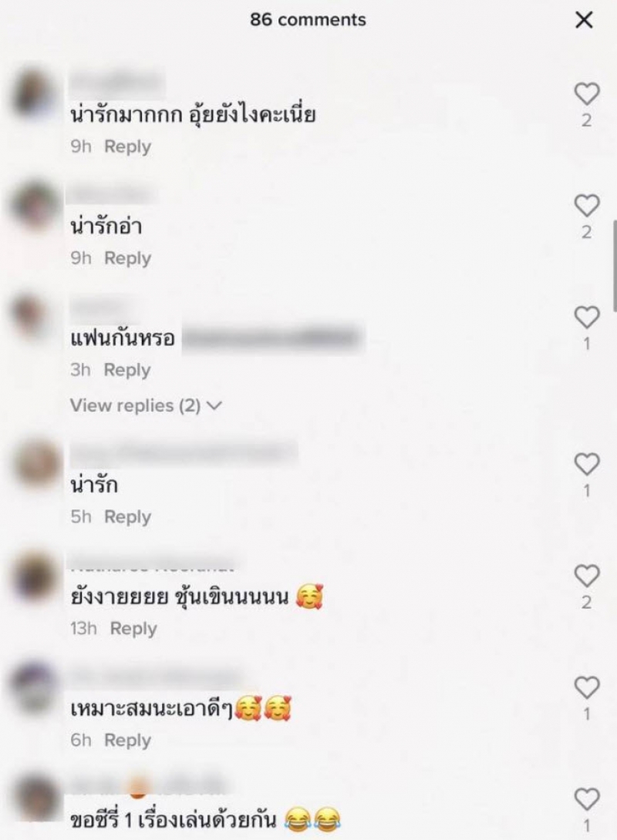Close the 86 comments panel
The width and height of the screenshot is (617, 840).
584,20
